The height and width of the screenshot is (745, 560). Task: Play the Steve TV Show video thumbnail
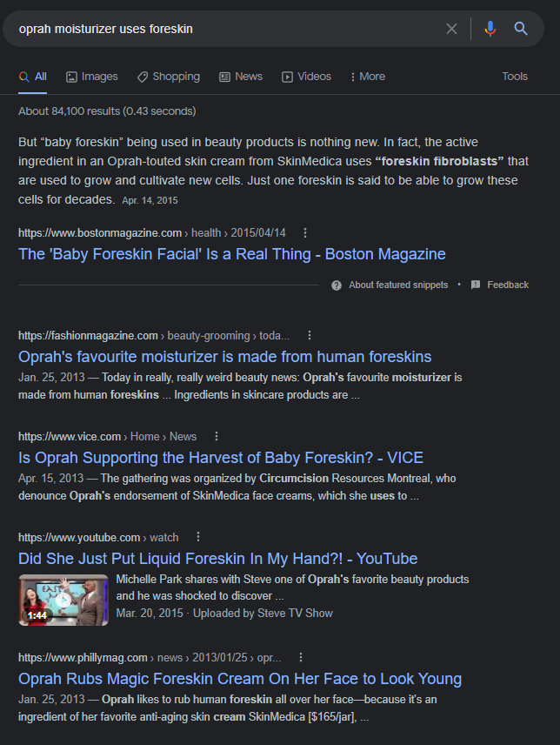63,600
